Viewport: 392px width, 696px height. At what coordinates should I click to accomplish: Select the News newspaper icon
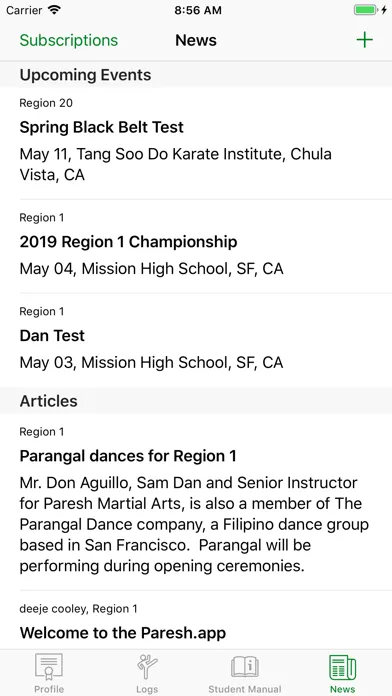[x=342, y=667]
